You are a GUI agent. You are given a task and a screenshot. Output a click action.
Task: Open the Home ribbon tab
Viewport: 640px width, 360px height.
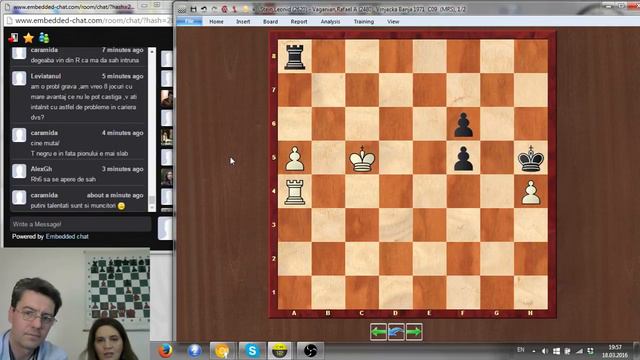point(216,22)
